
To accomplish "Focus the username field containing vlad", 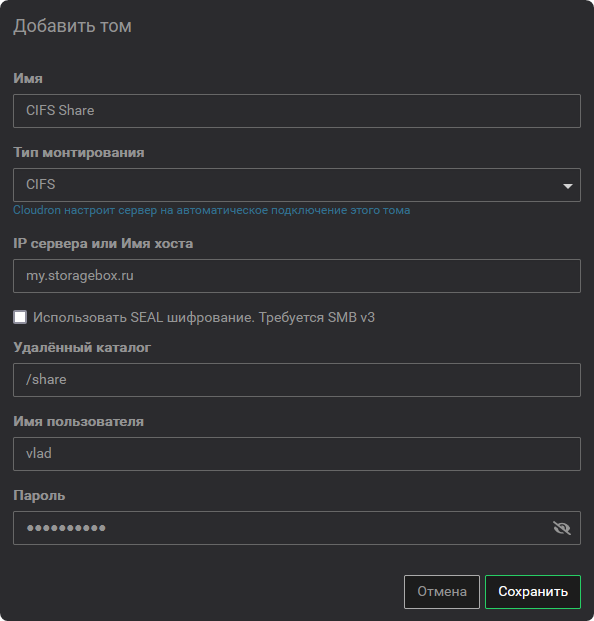I will click(x=297, y=454).
